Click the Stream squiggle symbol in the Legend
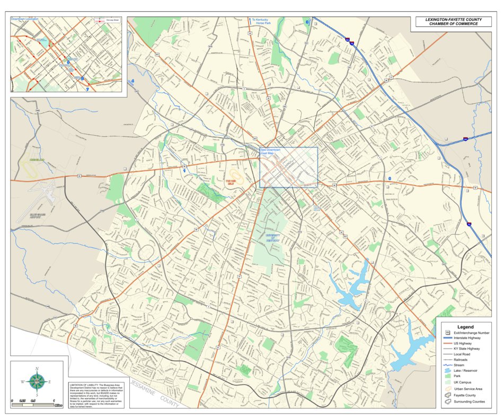This screenshot has height=420, width=504. (448, 365)
